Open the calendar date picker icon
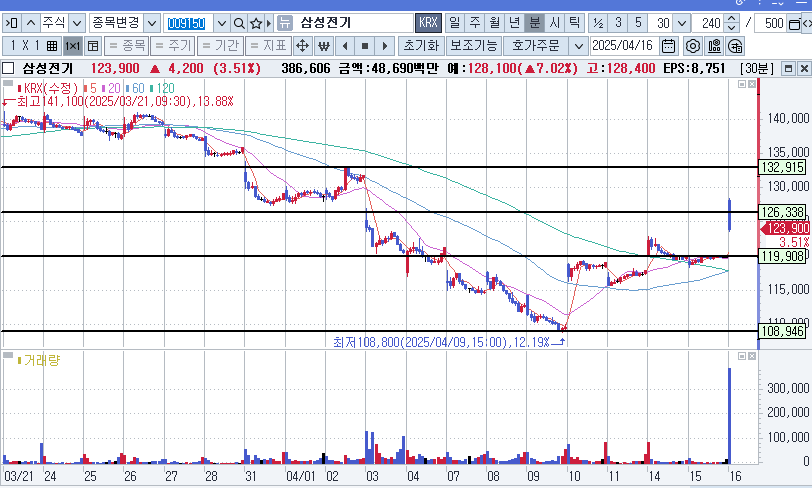Image resolution: width=812 pixels, height=488 pixels. pyautogui.click(x=669, y=46)
